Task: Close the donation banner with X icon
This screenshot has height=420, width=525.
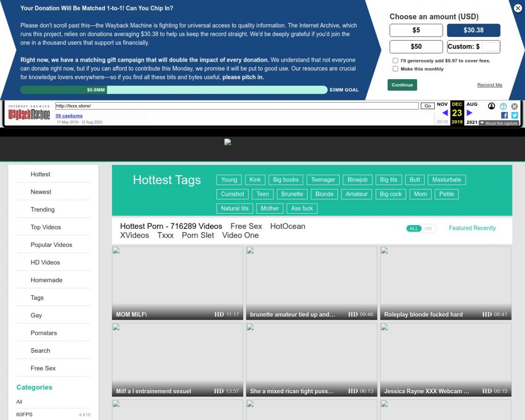Action: pos(518,8)
